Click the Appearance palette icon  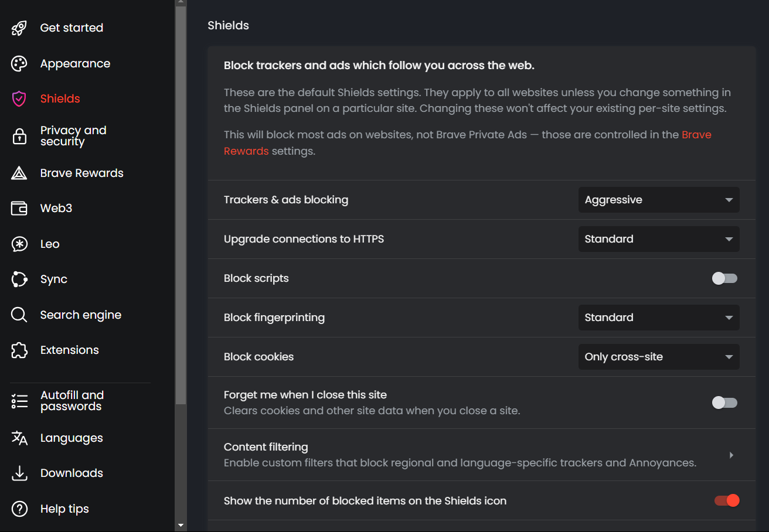pos(19,64)
